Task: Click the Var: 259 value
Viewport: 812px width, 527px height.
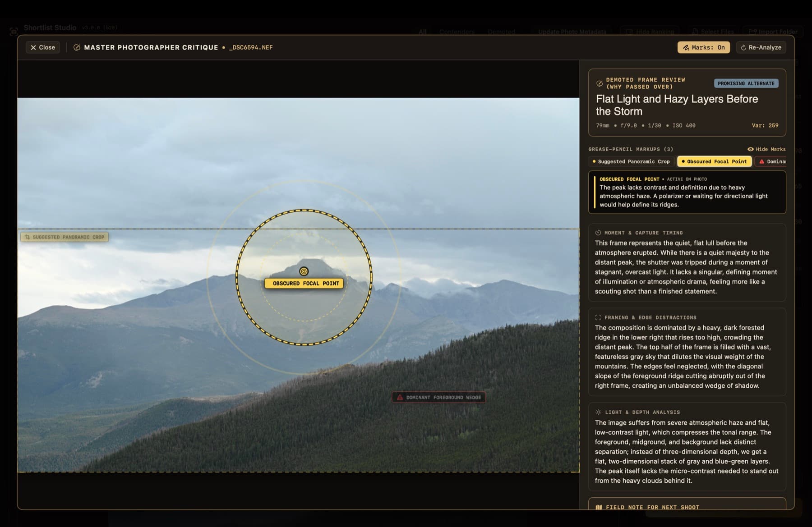Action: 765,125
